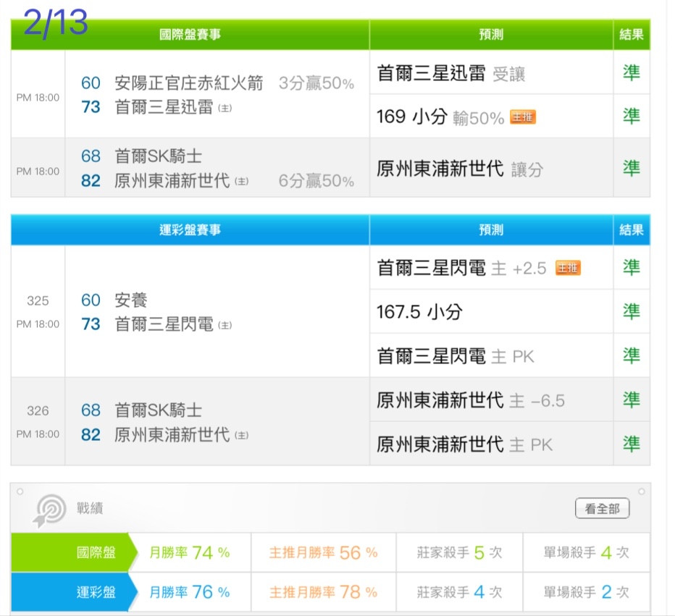
Task: Click the score 73 for 首爾三星迅雷
Action: click(x=91, y=106)
